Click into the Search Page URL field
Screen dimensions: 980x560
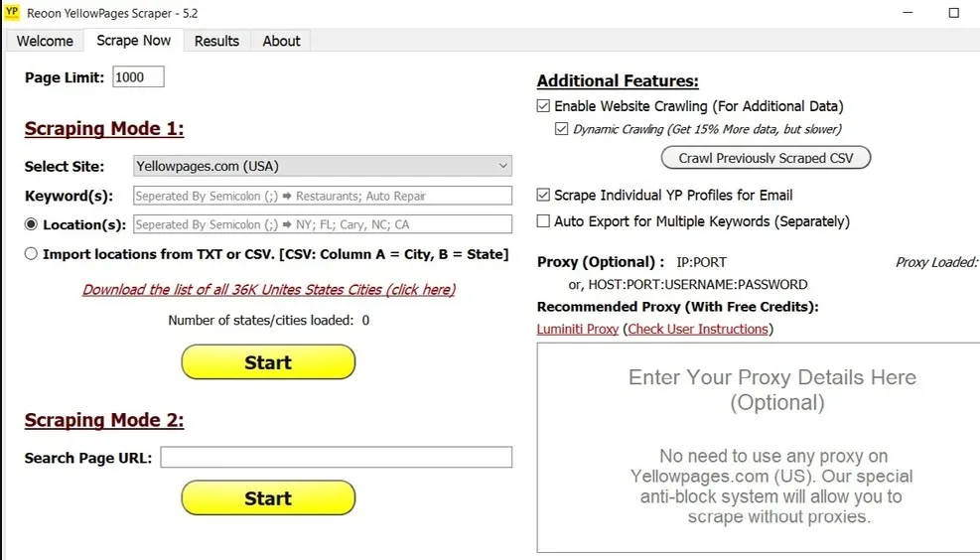click(x=336, y=458)
